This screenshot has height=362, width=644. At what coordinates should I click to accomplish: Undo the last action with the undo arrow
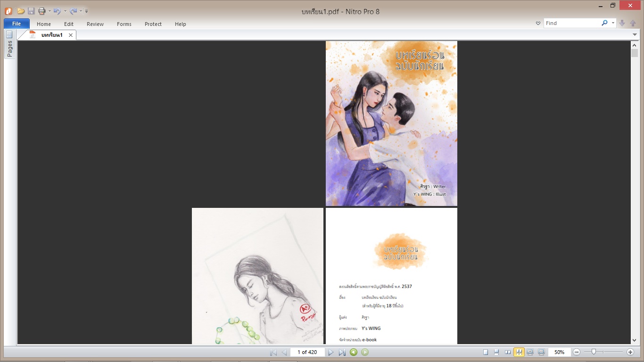[x=57, y=11]
